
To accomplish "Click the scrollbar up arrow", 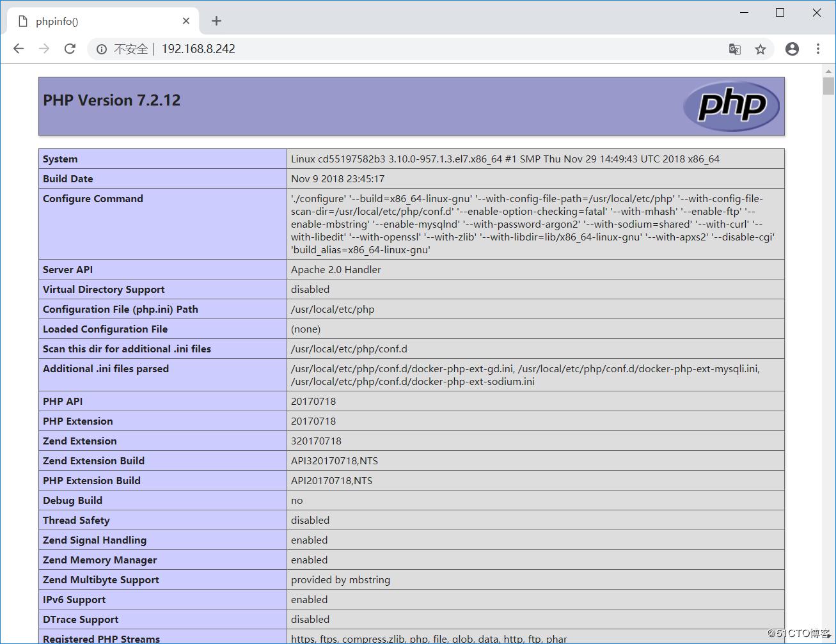I will 828,72.
